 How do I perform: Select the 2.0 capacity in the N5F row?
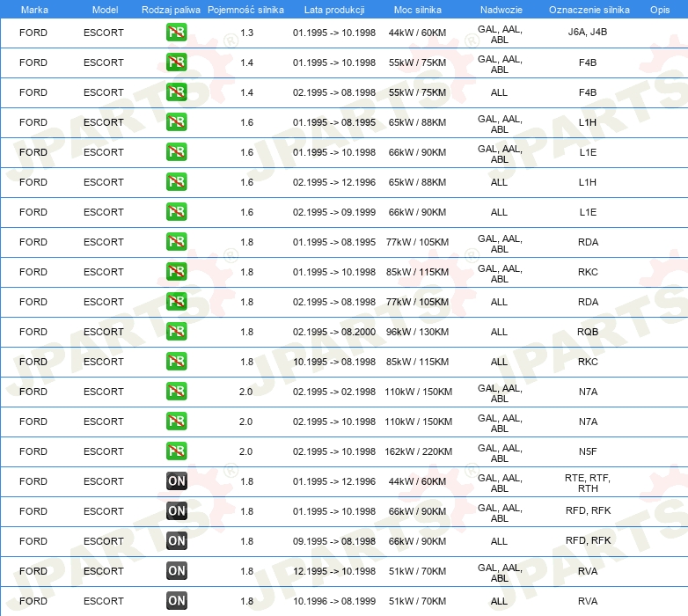tap(245, 451)
